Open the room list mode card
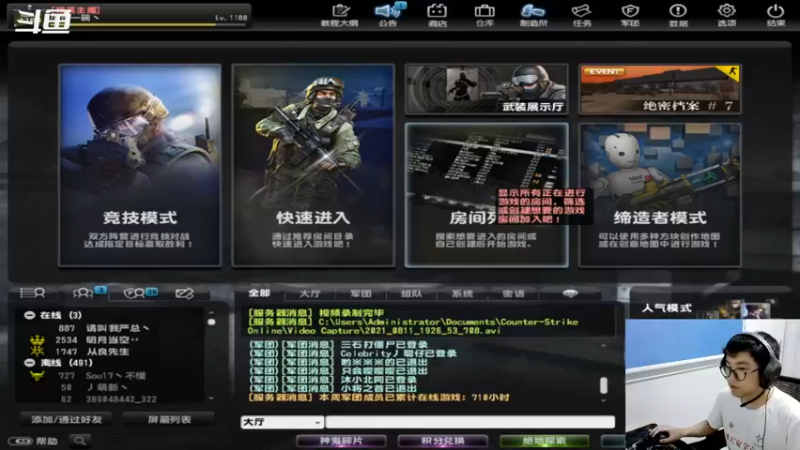The height and width of the screenshot is (450, 800). pyautogui.click(x=486, y=195)
